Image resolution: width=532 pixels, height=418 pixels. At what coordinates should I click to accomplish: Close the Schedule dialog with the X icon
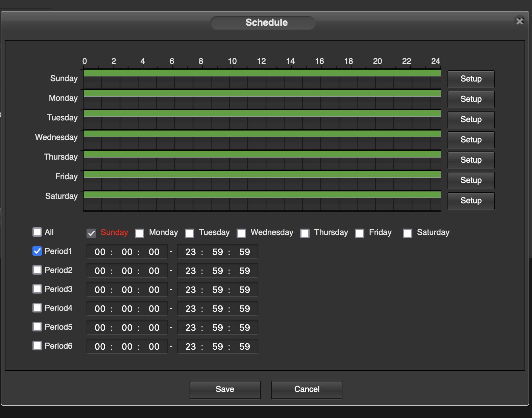(520, 21)
